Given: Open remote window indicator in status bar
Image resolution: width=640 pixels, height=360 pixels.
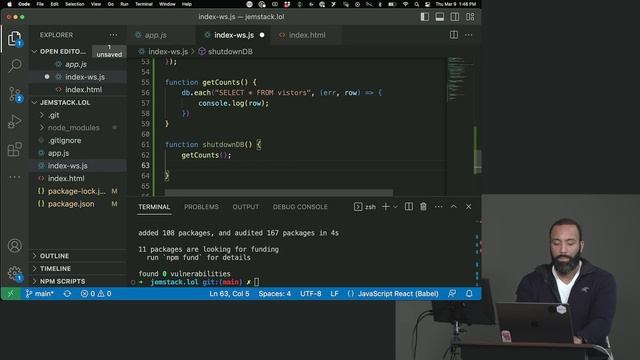Looking at the screenshot, I should coord(11,294).
